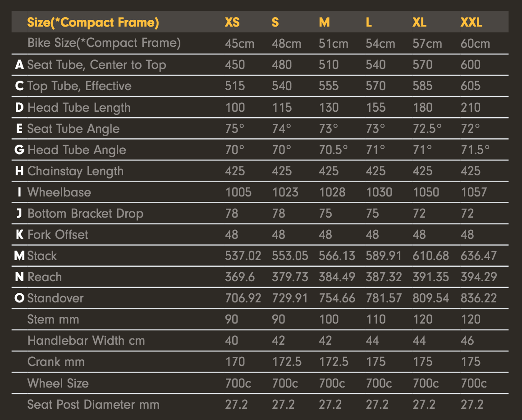This screenshot has width=522, height=420.
Task: Select the Seat Tube, Center to Top row label
Action: click(96, 65)
